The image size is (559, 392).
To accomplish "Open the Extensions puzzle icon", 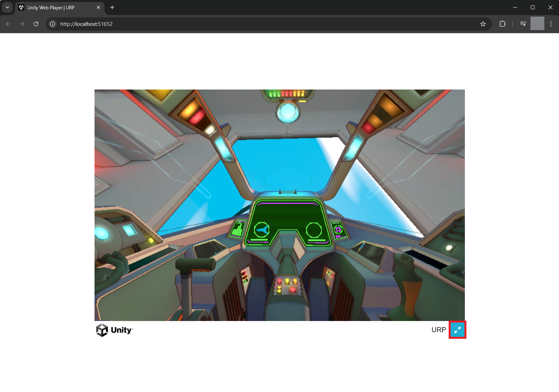I will point(502,24).
